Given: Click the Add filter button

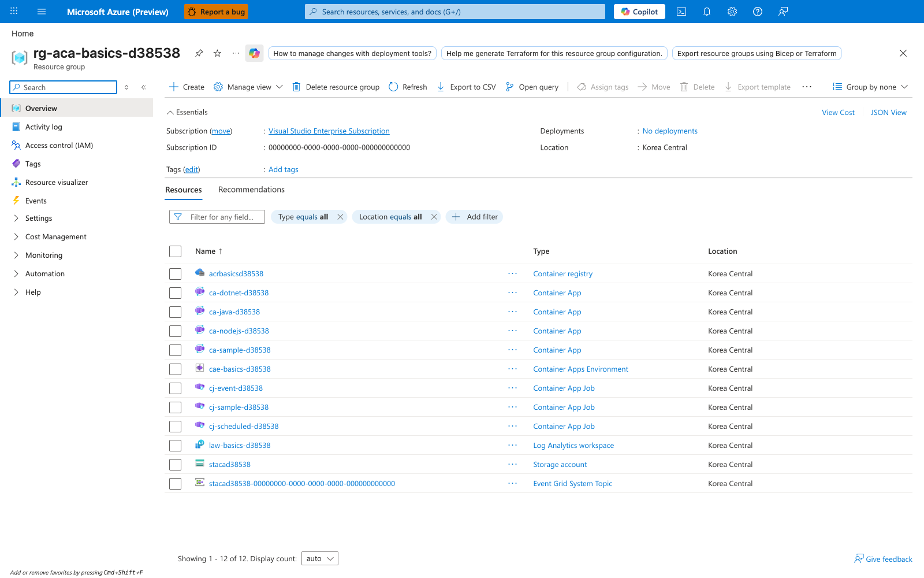Looking at the screenshot, I should [474, 217].
